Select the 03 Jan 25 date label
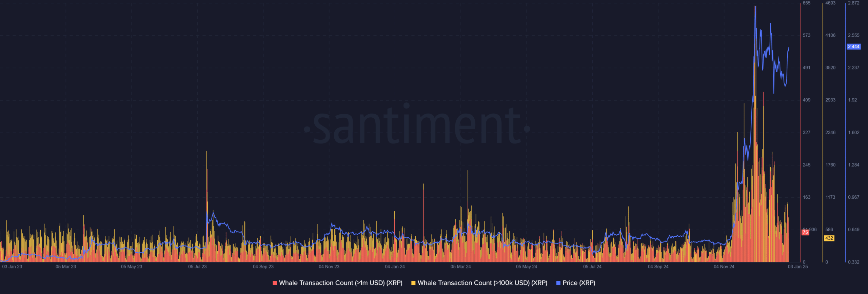 pyautogui.click(x=797, y=267)
